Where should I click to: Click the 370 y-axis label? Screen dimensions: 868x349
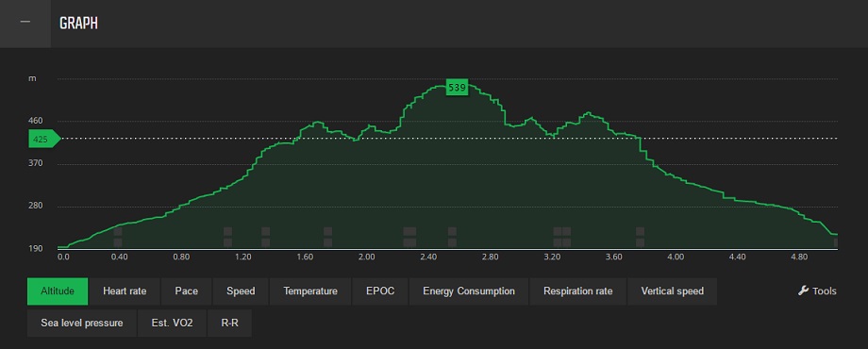[x=36, y=164]
